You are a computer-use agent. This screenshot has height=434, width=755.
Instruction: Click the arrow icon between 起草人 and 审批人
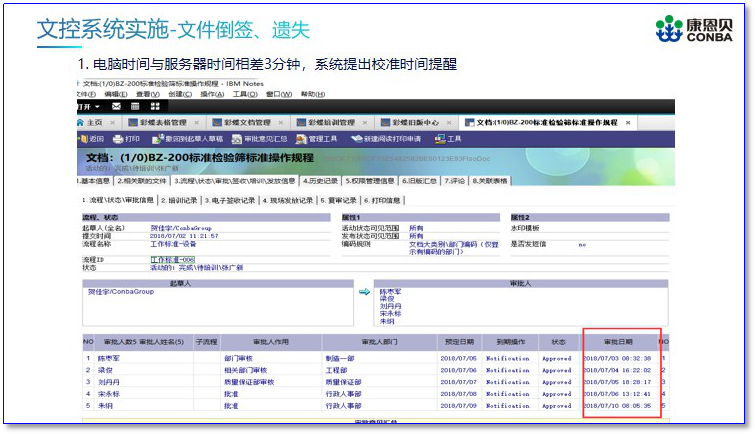click(365, 292)
